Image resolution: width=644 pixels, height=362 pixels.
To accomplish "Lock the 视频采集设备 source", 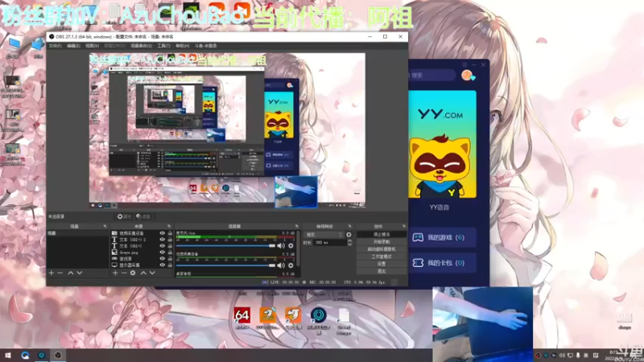I will click(x=170, y=233).
